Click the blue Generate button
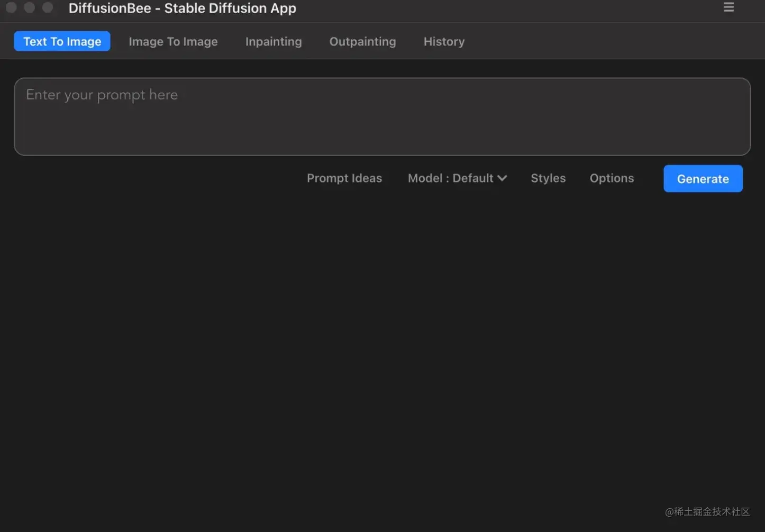This screenshot has height=532, width=765. click(703, 179)
